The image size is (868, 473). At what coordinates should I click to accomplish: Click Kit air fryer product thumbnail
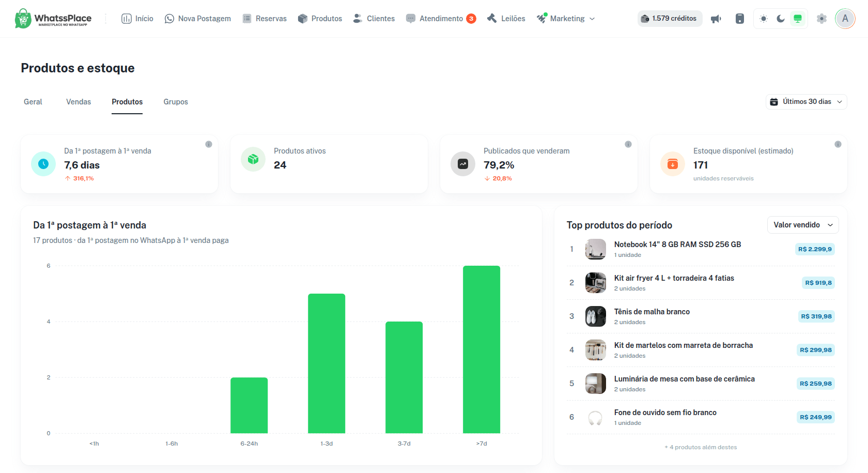tap(596, 283)
